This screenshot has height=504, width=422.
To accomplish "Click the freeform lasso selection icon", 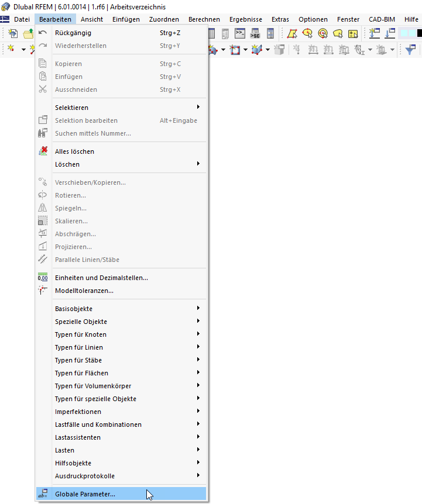I will (x=338, y=33).
